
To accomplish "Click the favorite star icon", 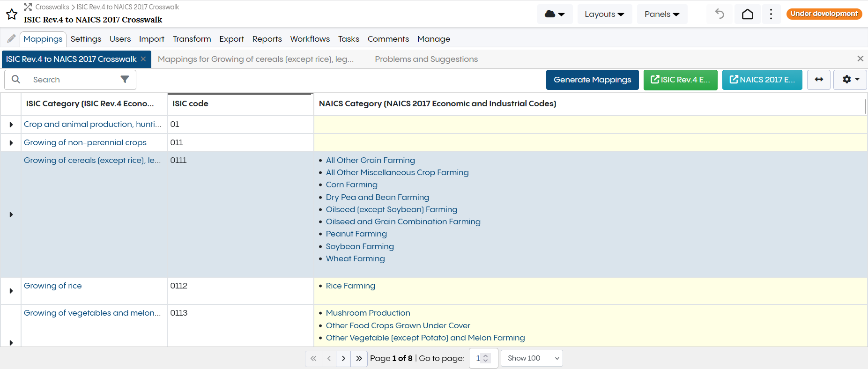I will pyautogui.click(x=12, y=15).
